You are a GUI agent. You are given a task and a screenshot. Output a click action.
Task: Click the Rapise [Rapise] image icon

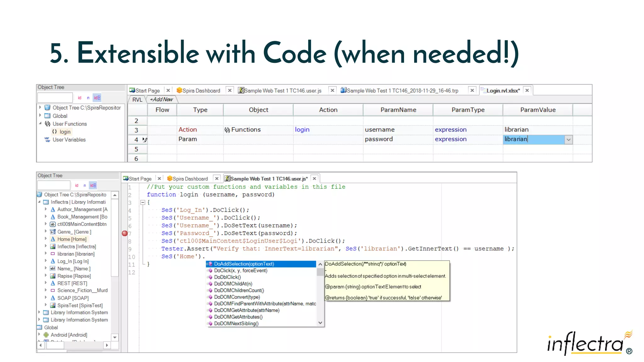[x=53, y=276]
